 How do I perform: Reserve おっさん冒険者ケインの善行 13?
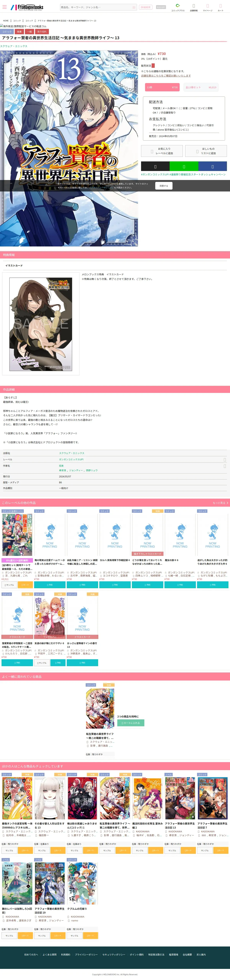tap(82, 663)
